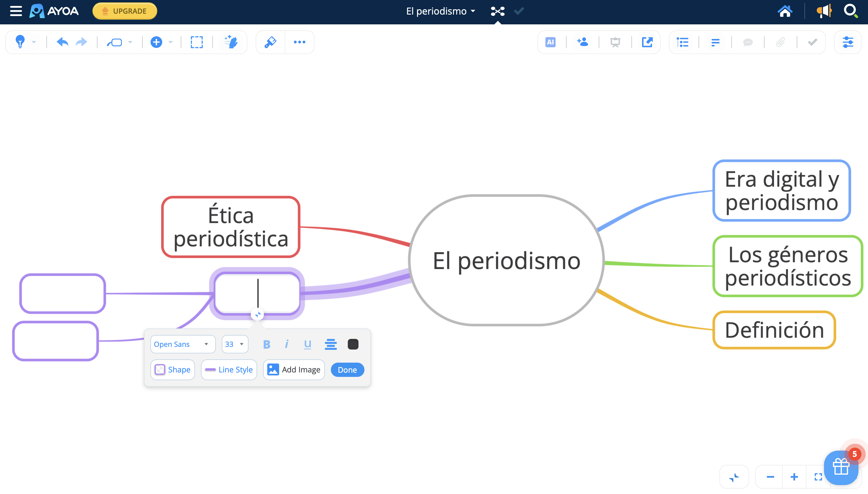Open the invite collaborators icon

tap(582, 42)
